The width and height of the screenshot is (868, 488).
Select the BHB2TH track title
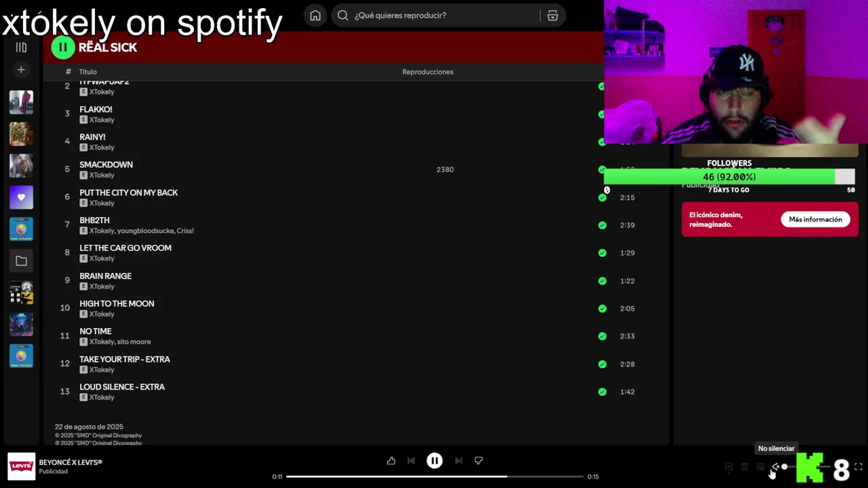[94, 220]
